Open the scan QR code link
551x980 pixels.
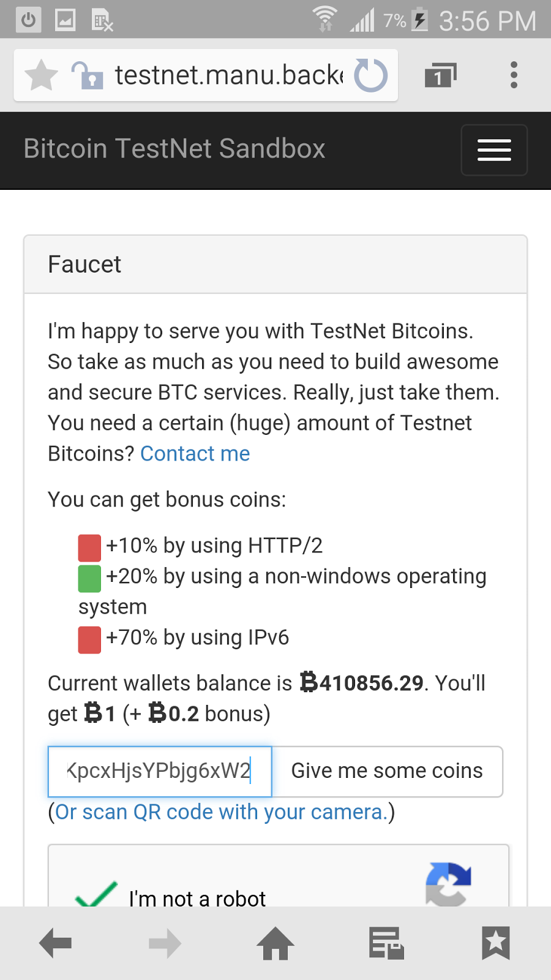pyautogui.click(x=221, y=812)
